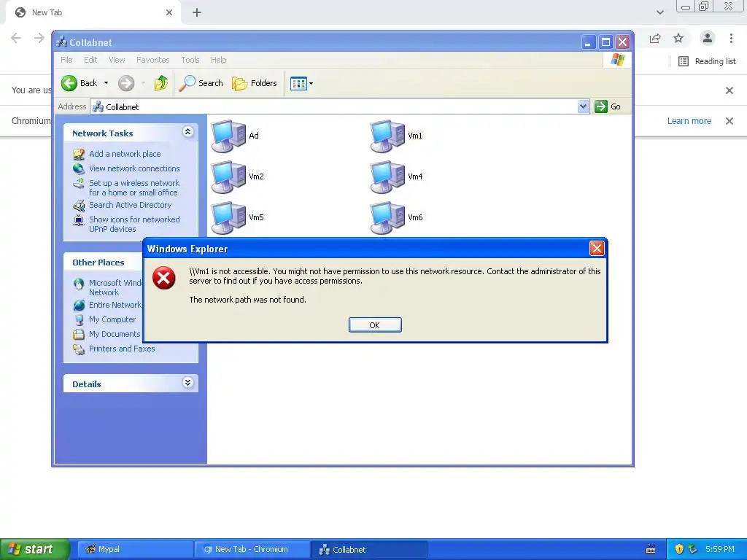
Task: Close the New Tab in Chromium
Action: click(x=169, y=12)
